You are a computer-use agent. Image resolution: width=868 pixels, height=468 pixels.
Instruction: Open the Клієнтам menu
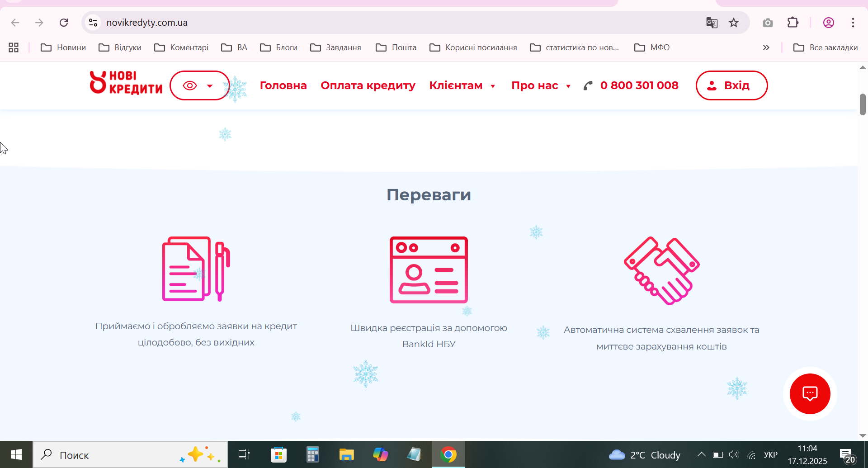click(x=456, y=85)
